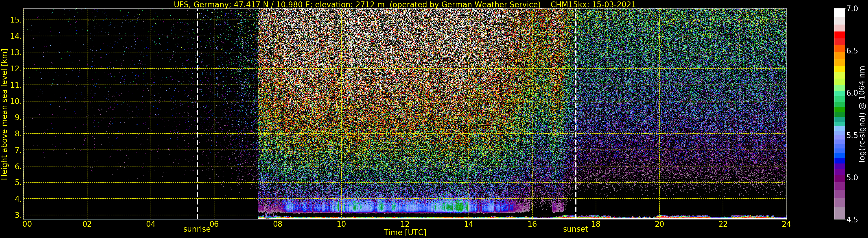
Task: Click the 20 tick on the time axis
Action: 659,224
